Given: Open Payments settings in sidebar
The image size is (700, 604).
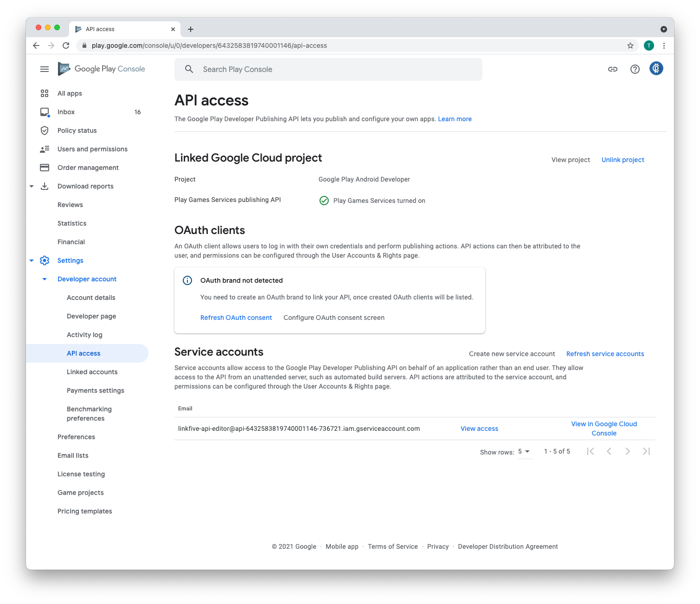Looking at the screenshot, I should [x=96, y=390].
